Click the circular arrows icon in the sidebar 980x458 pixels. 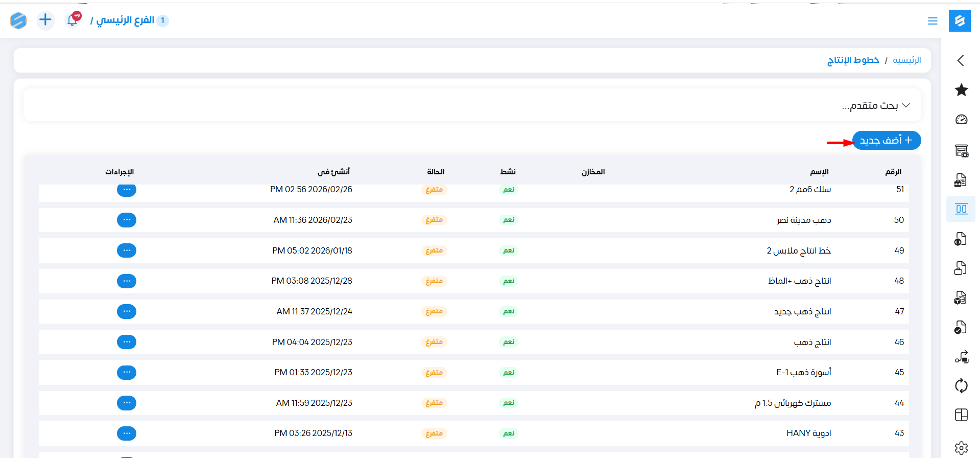tap(961, 385)
